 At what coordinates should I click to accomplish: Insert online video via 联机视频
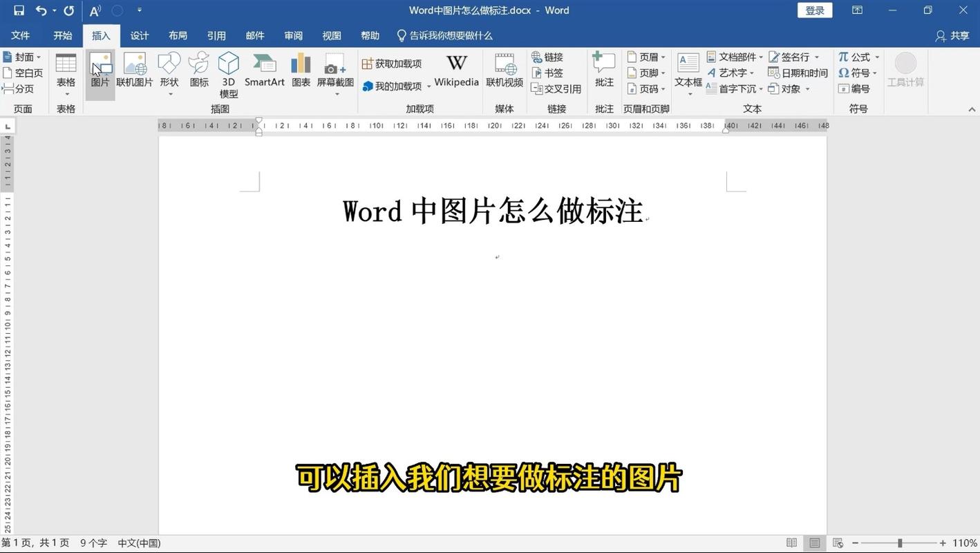(505, 70)
